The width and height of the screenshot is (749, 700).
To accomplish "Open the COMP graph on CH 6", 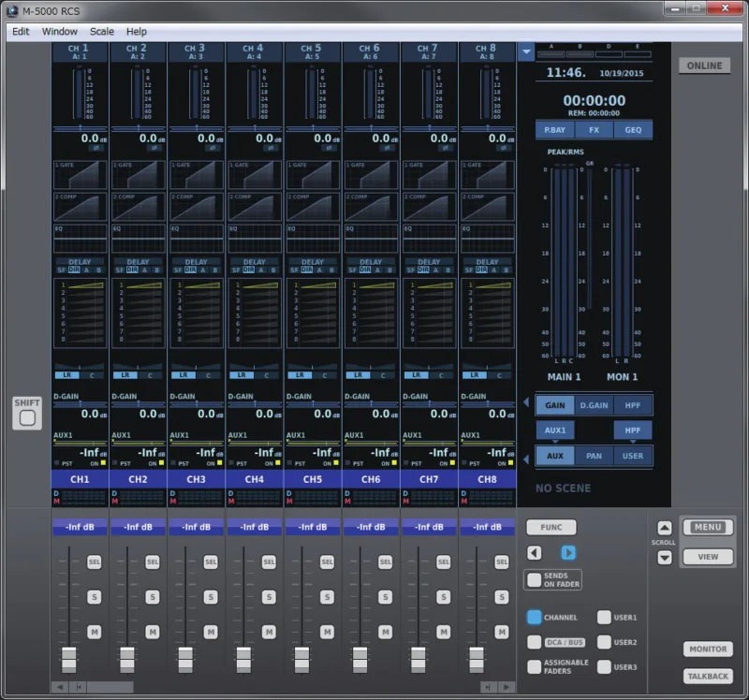I will coord(371,206).
